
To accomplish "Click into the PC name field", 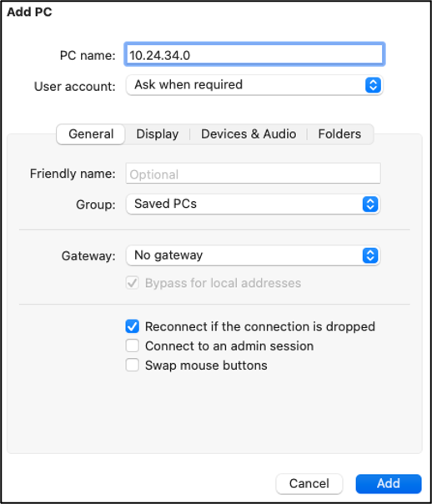I will tap(254, 54).
